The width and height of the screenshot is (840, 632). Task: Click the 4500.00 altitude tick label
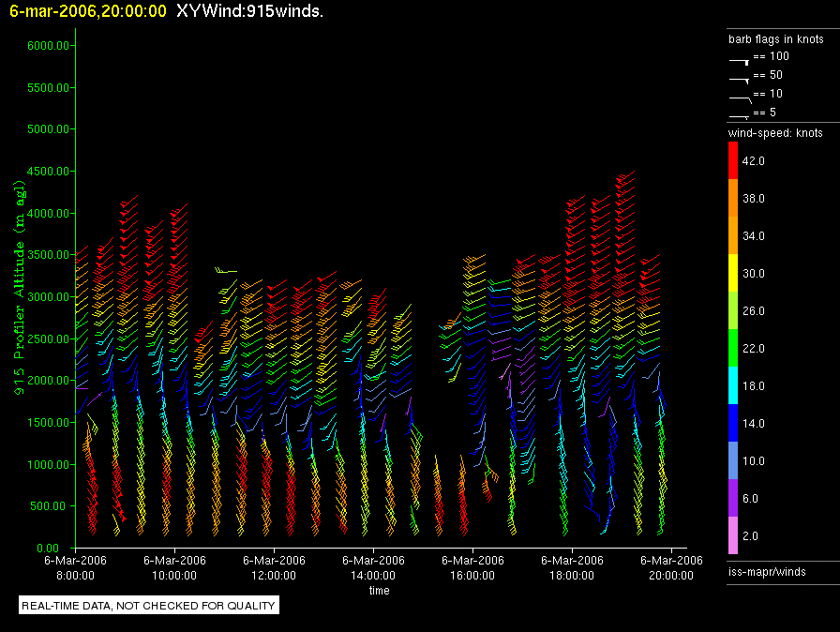pos(48,172)
